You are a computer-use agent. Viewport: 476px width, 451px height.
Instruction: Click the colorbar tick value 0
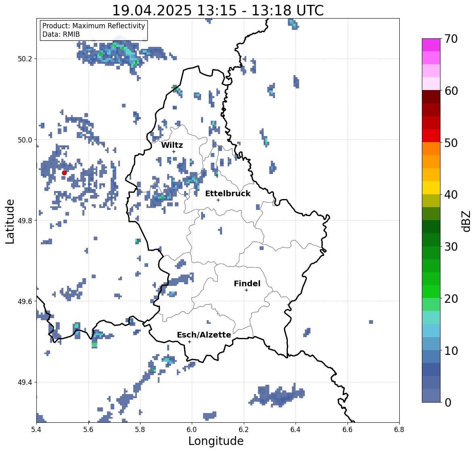click(x=448, y=403)
